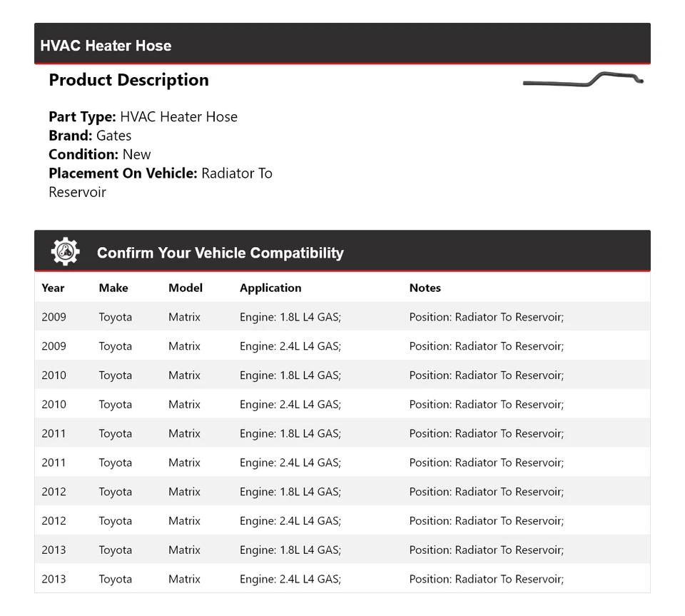The image size is (685, 616).
Task: Click the Placement On Vehicle label
Action: [x=122, y=173]
